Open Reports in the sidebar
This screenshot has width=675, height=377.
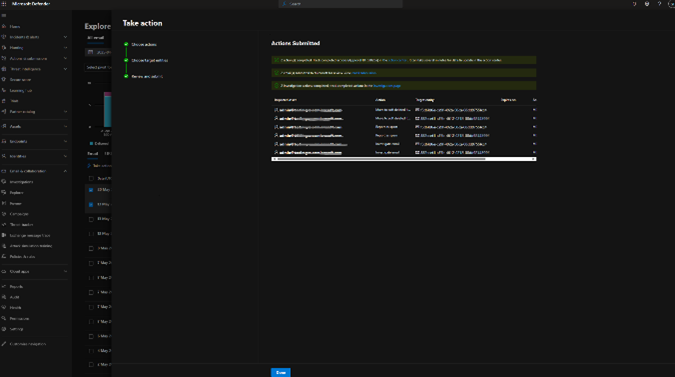tap(16, 287)
